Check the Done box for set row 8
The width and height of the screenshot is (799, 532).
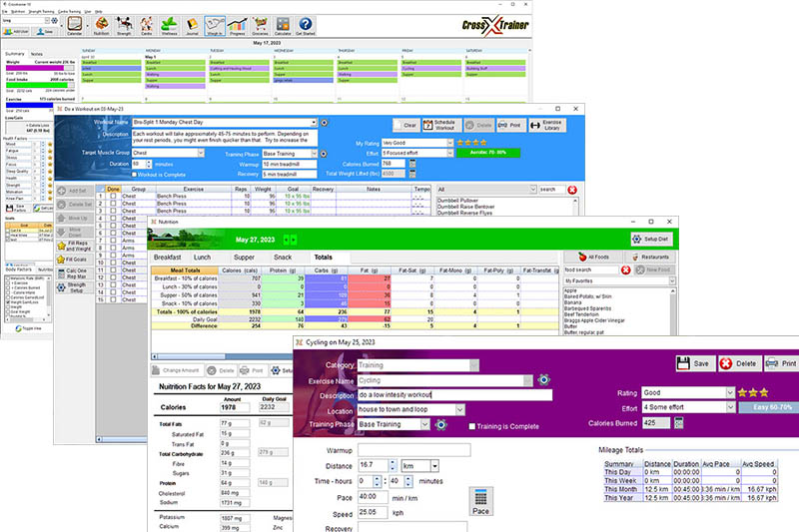[x=113, y=248]
